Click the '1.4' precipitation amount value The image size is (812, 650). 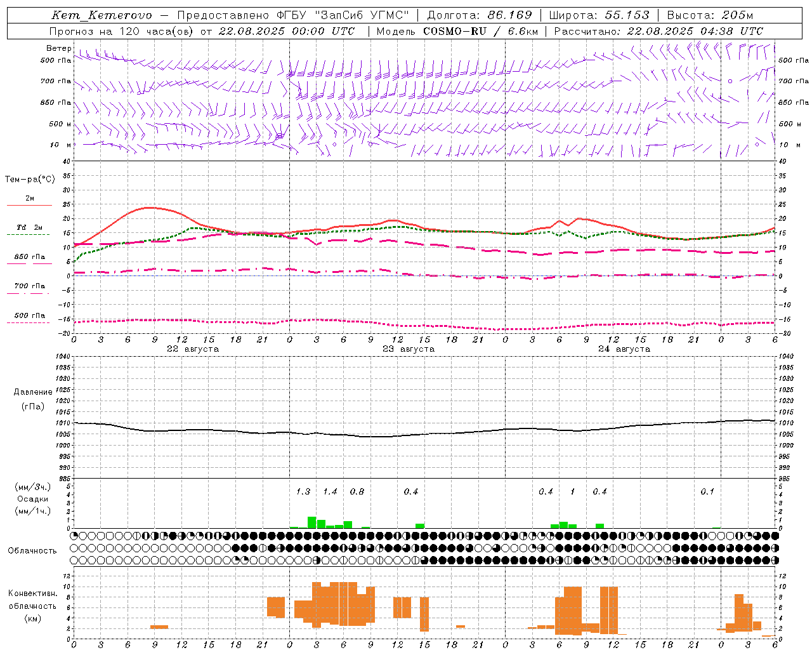330,492
